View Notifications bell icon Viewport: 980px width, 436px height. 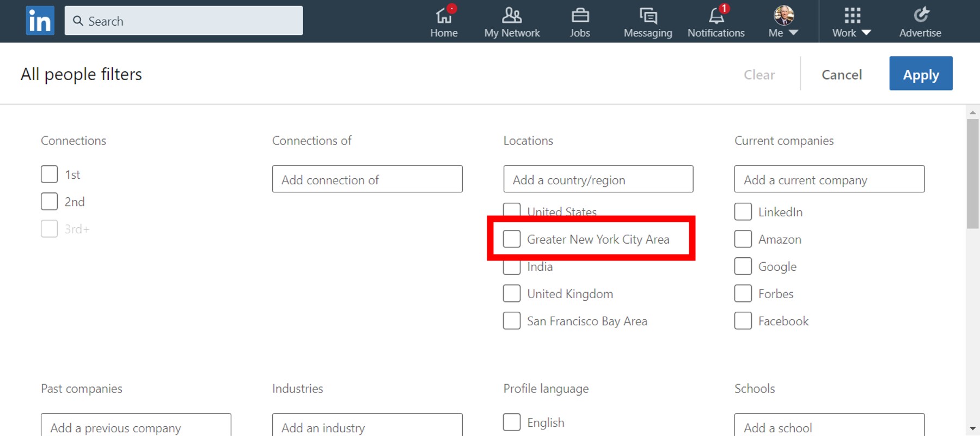(x=716, y=16)
